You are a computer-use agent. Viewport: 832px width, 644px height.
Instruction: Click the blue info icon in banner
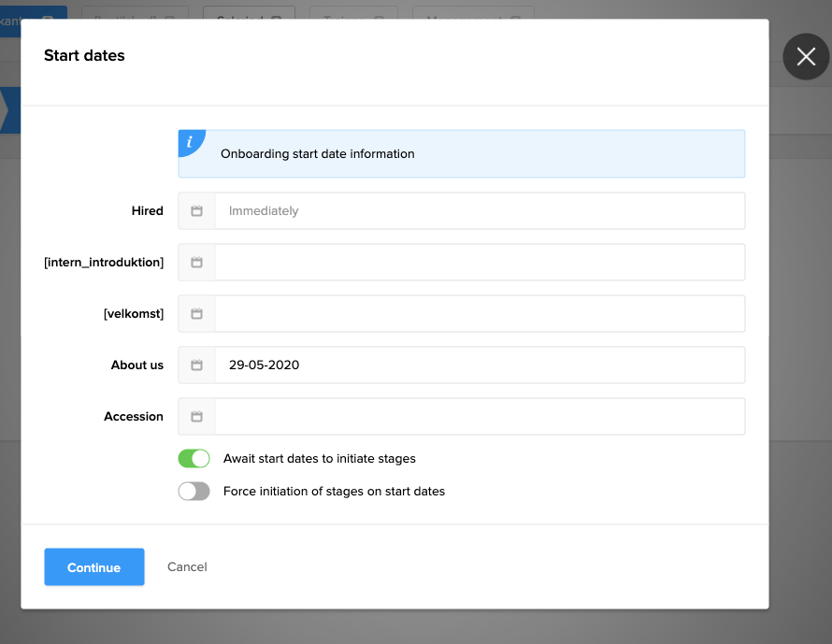[191, 142]
